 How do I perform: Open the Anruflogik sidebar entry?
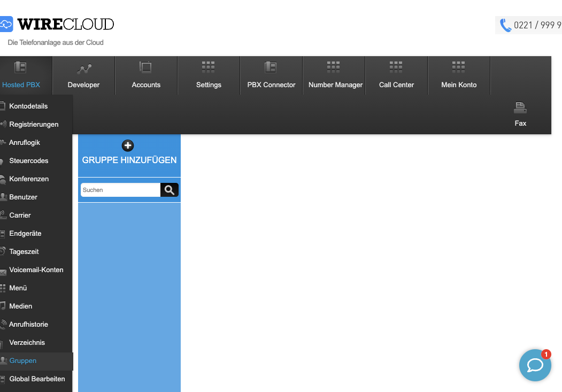pyautogui.click(x=25, y=142)
